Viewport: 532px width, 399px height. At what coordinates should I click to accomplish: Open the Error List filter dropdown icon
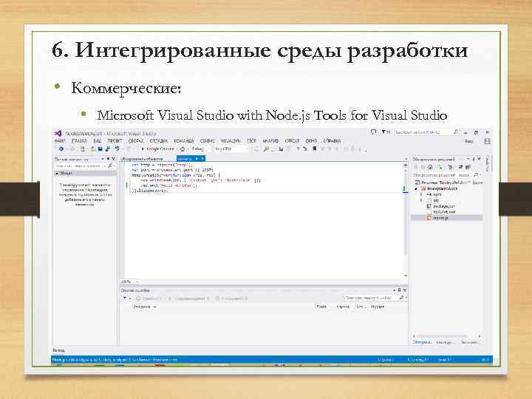(126, 299)
